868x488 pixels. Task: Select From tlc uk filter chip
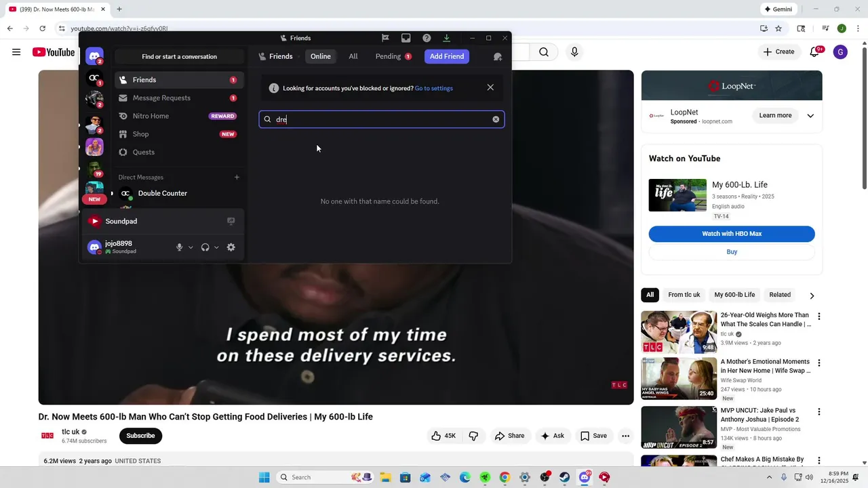pos(684,295)
